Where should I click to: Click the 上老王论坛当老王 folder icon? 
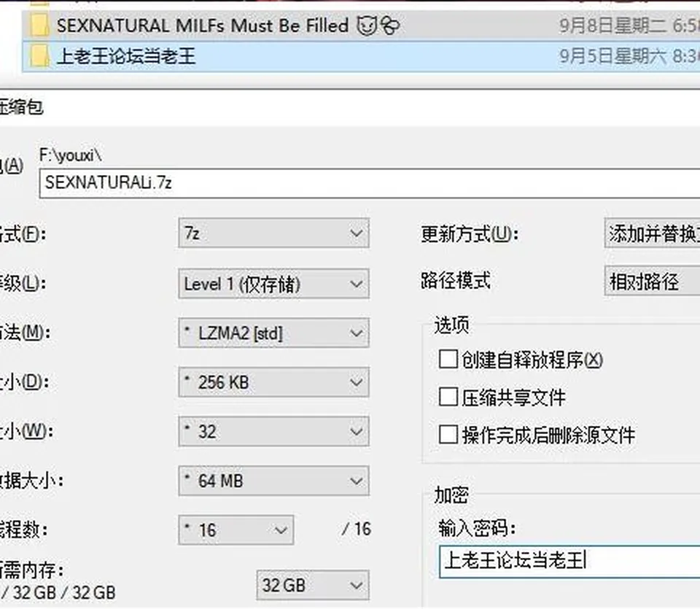39,56
